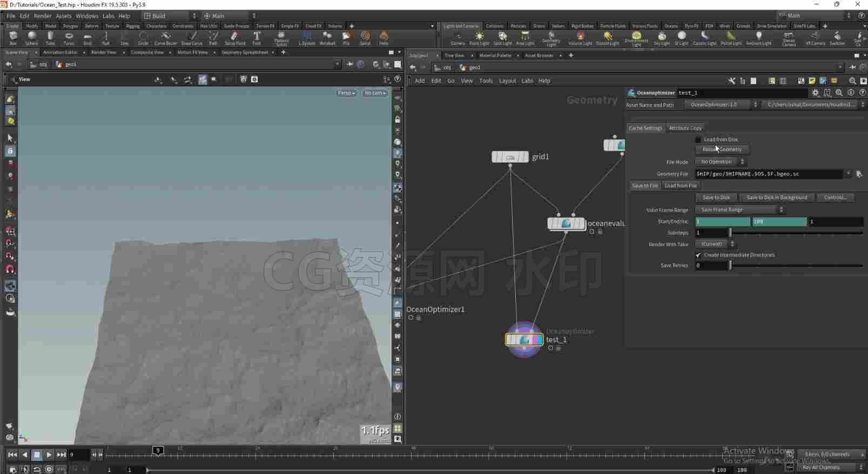Screen dimensions: 868x474
Task: Open the No cam camera dropdown
Action: [x=375, y=93]
